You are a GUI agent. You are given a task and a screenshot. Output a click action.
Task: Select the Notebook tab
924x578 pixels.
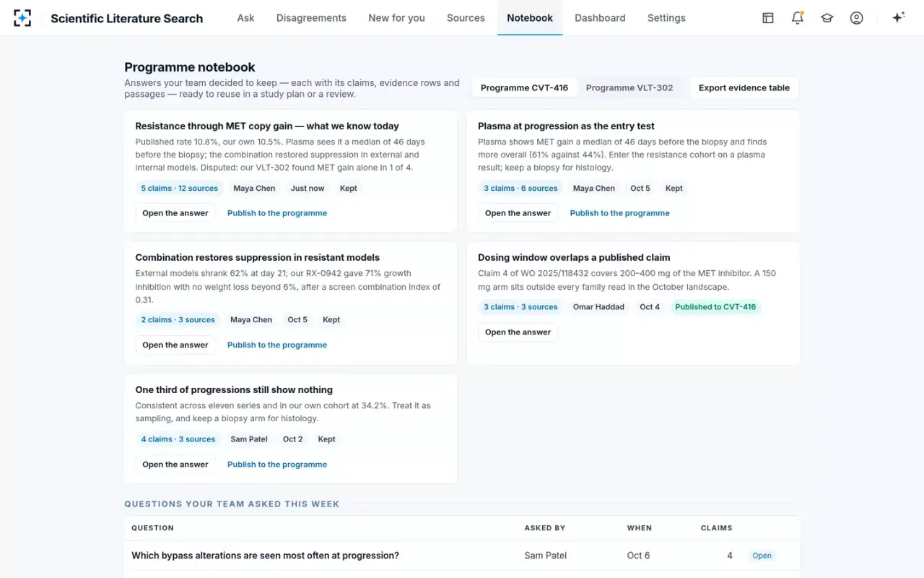[x=530, y=18]
